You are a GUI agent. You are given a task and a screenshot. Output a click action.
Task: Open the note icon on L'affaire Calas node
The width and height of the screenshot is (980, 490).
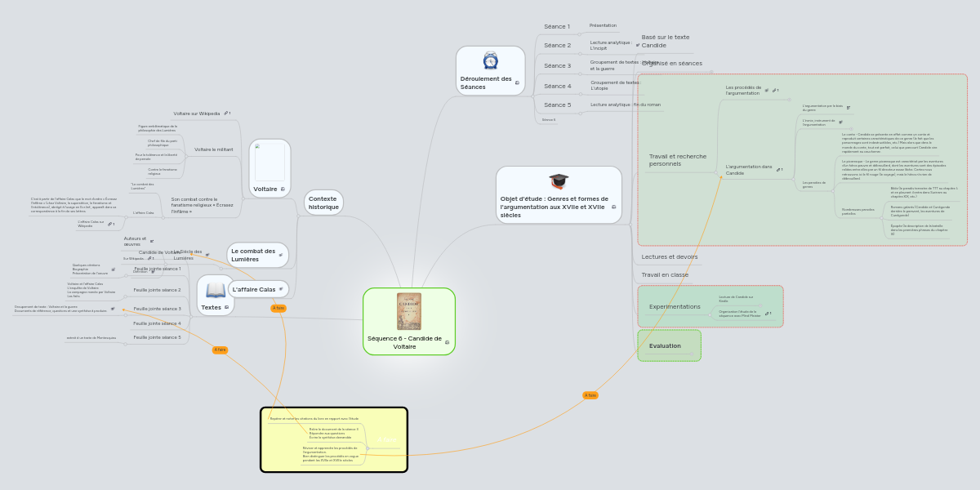click(x=281, y=289)
